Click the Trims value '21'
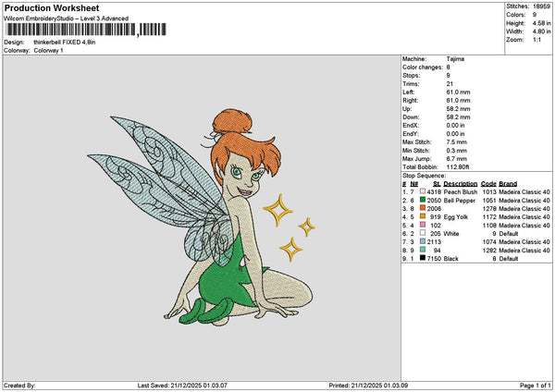The height and width of the screenshot is (392, 555). tap(450, 84)
